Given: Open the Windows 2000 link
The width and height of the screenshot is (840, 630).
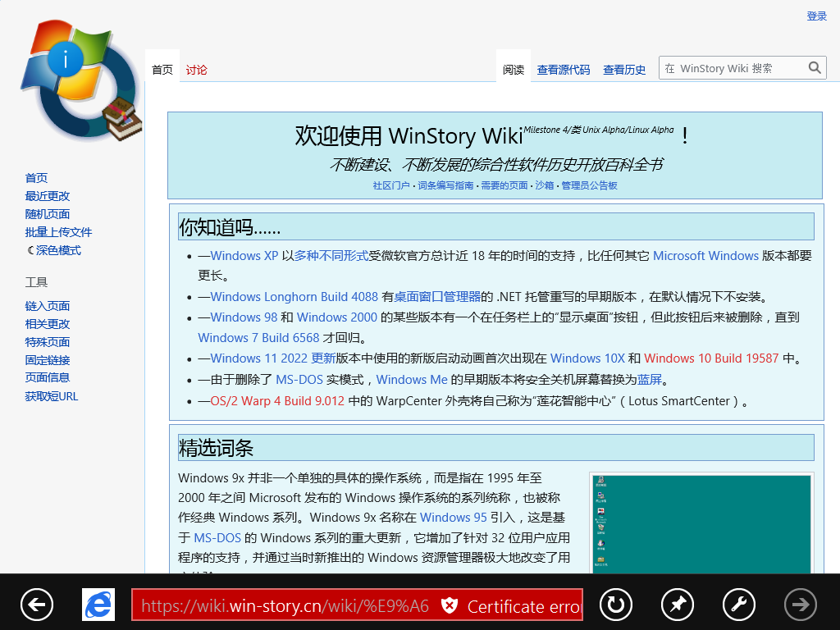Looking at the screenshot, I should (337, 317).
